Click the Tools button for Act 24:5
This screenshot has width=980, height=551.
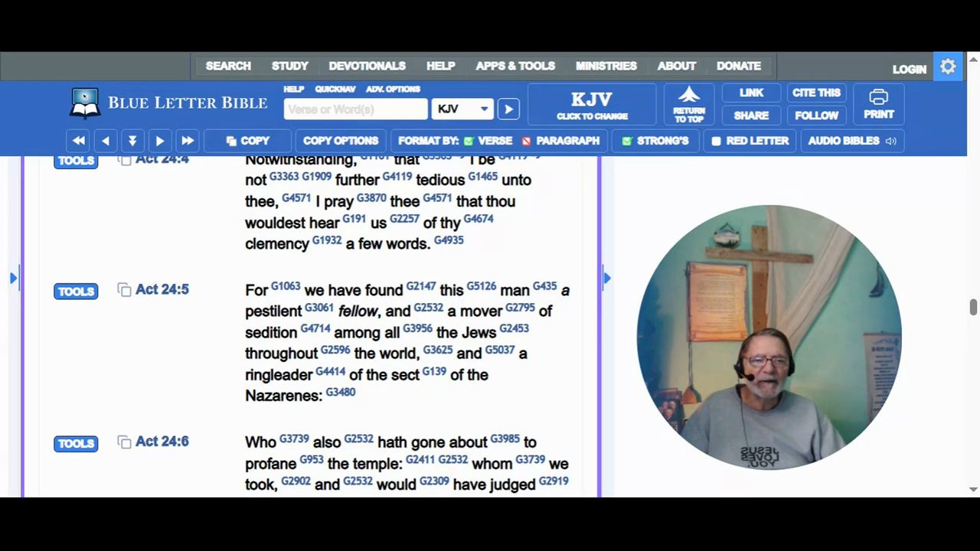[x=76, y=292]
